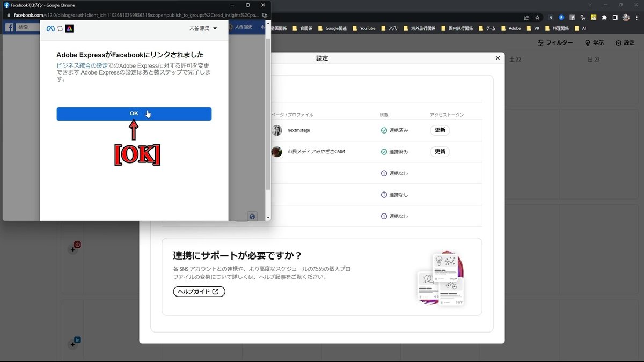Click the download icon in popup address bar
This screenshot has height=362, width=644.
tap(265, 15)
